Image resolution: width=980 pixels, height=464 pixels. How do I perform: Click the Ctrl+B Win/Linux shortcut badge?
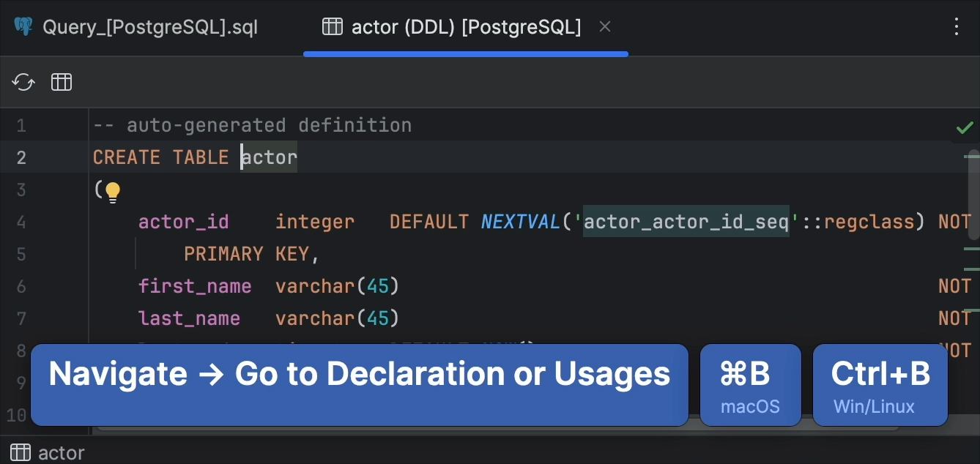[x=880, y=385]
